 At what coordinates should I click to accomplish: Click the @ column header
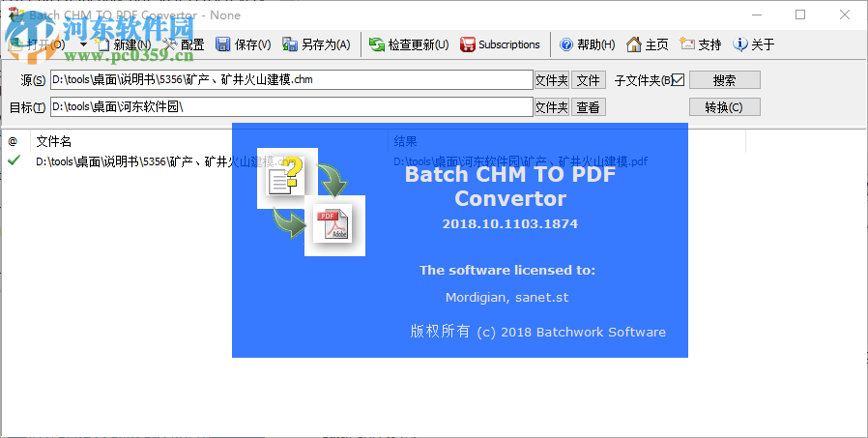coord(13,141)
